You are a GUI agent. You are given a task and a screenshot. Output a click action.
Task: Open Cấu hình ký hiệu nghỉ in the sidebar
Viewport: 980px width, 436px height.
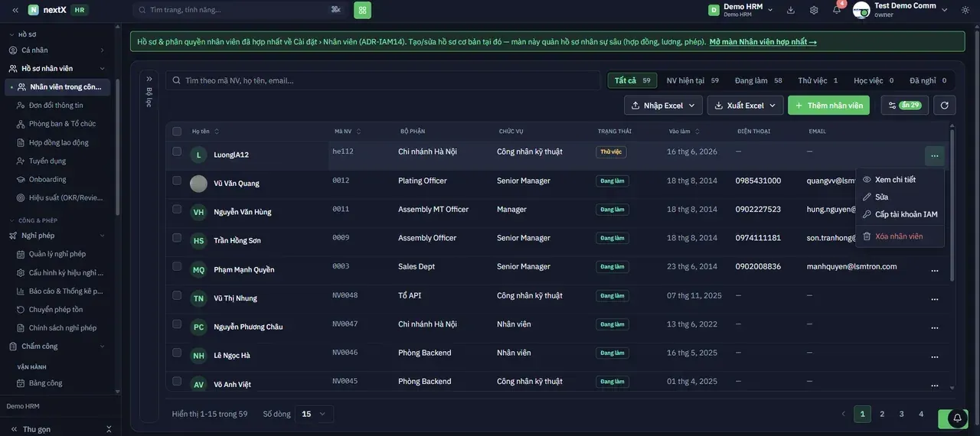[60, 272]
